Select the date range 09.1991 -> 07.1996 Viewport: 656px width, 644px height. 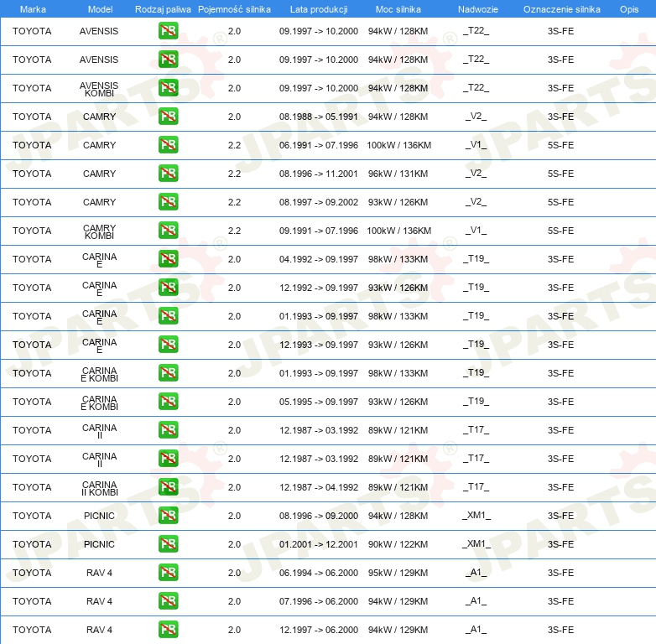(x=319, y=231)
